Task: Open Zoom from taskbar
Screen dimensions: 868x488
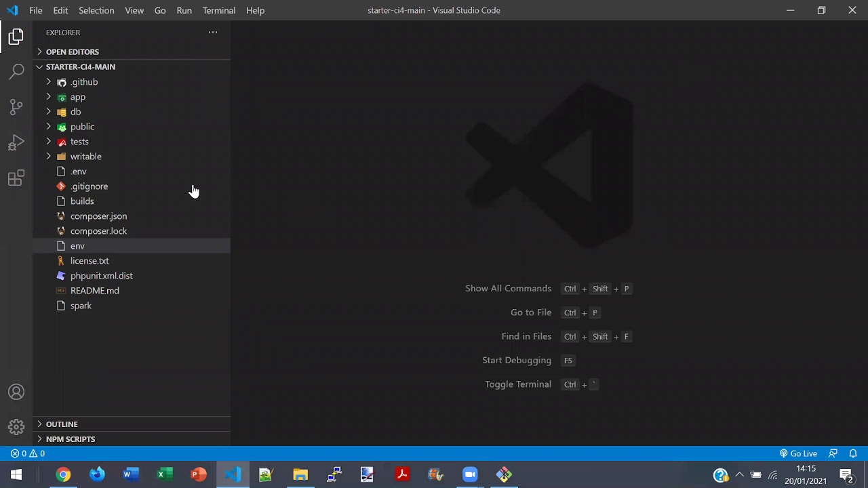Action: click(x=470, y=474)
